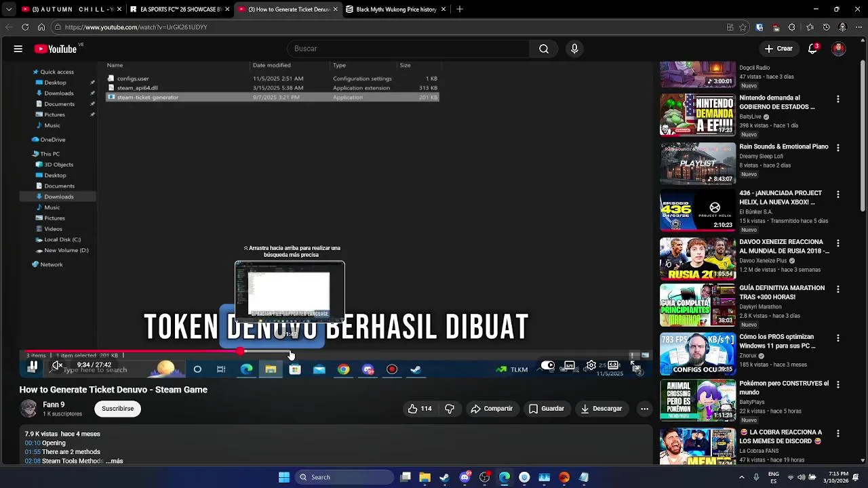The image size is (868, 488).
Task: Click the address bar URL
Action: 136,27
